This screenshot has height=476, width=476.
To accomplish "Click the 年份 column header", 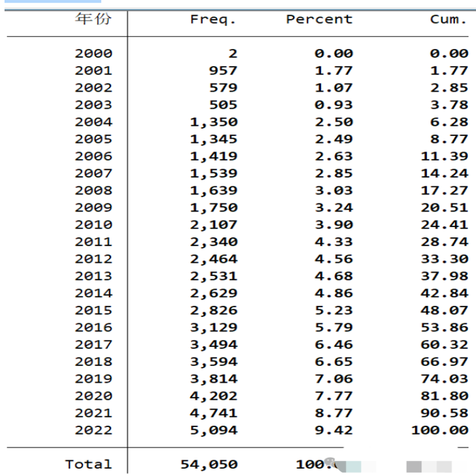I will (93, 19).
